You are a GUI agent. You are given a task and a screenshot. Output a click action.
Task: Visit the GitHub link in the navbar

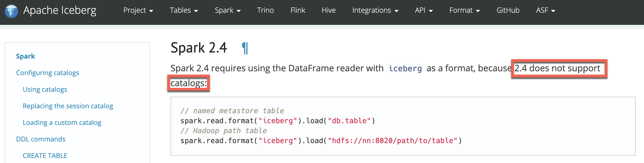[x=508, y=10]
